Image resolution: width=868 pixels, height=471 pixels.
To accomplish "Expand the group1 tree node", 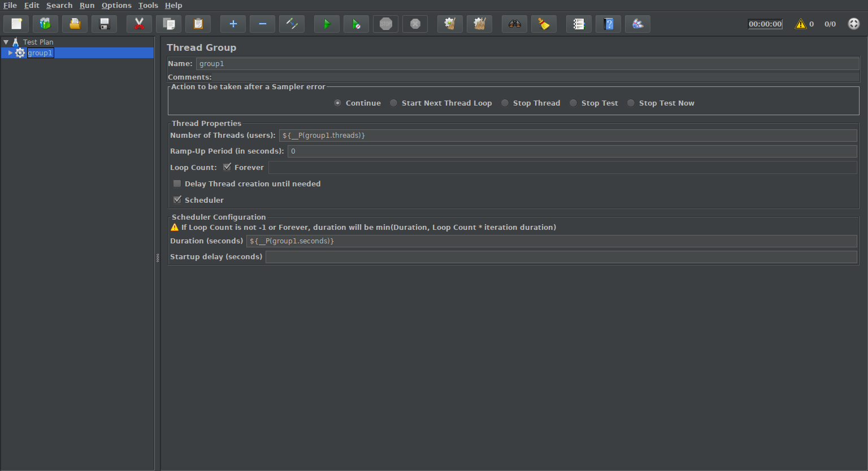I will [10, 53].
